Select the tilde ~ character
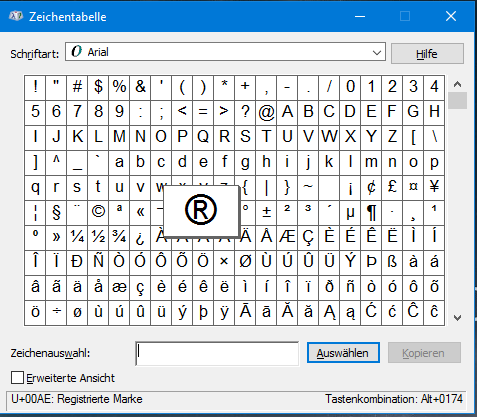The width and height of the screenshot is (477, 417). click(308, 188)
